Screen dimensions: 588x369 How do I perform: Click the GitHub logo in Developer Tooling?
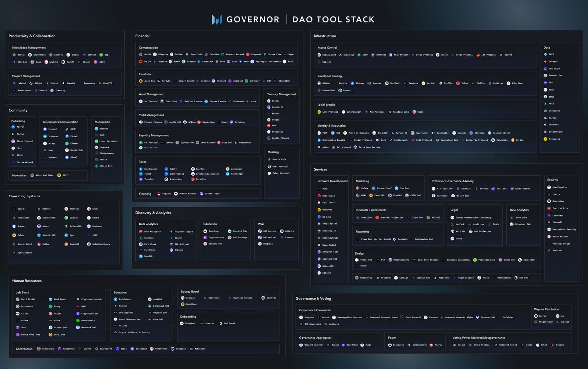click(x=318, y=83)
